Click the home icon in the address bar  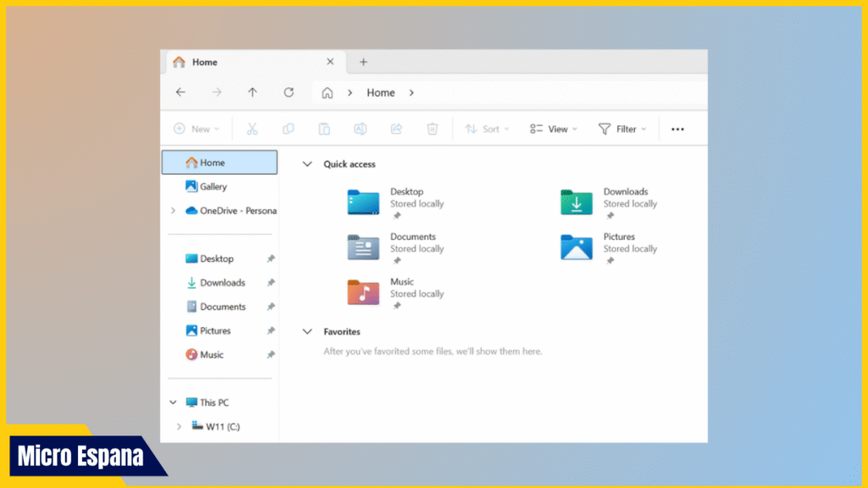[x=327, y=92]
